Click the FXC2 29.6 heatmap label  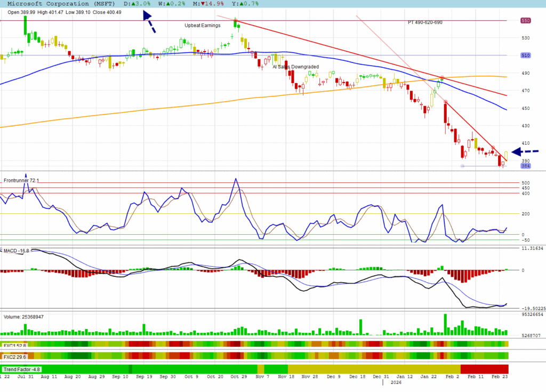(x=15, y=356)
